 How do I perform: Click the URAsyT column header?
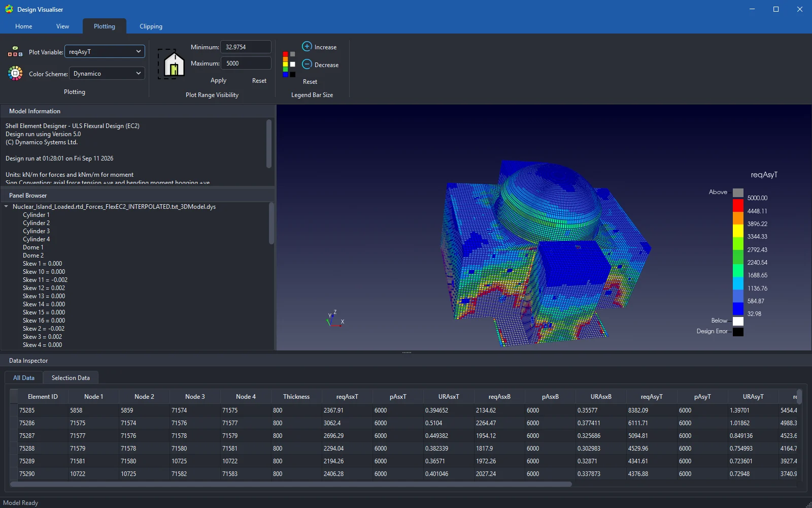(753, 397)
